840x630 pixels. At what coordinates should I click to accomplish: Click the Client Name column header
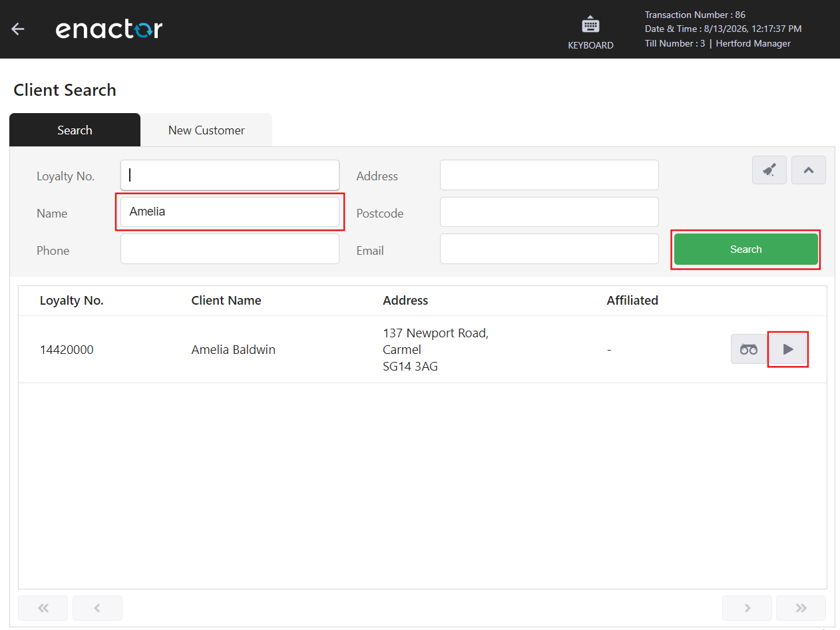[226, 301]
